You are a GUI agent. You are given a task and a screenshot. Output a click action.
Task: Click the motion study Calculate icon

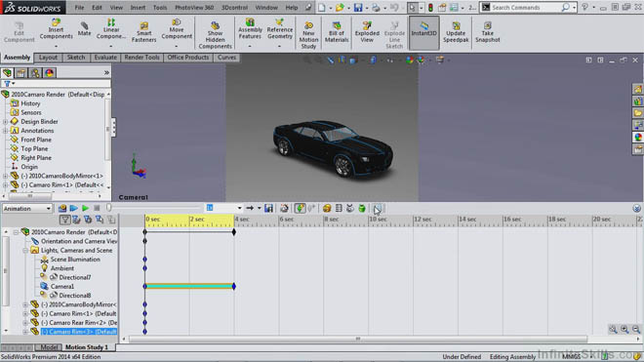pyautogui.click(x=62, y=209)
